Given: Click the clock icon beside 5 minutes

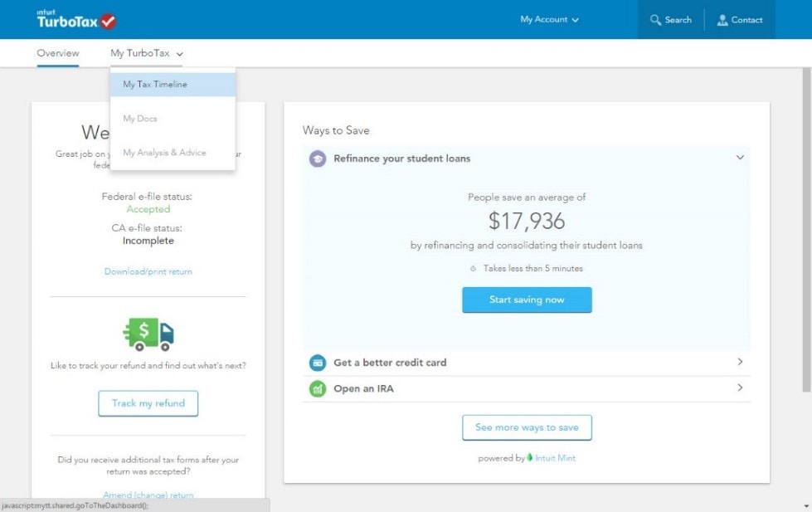Looking at the screenshot, I should pos(473,268).
